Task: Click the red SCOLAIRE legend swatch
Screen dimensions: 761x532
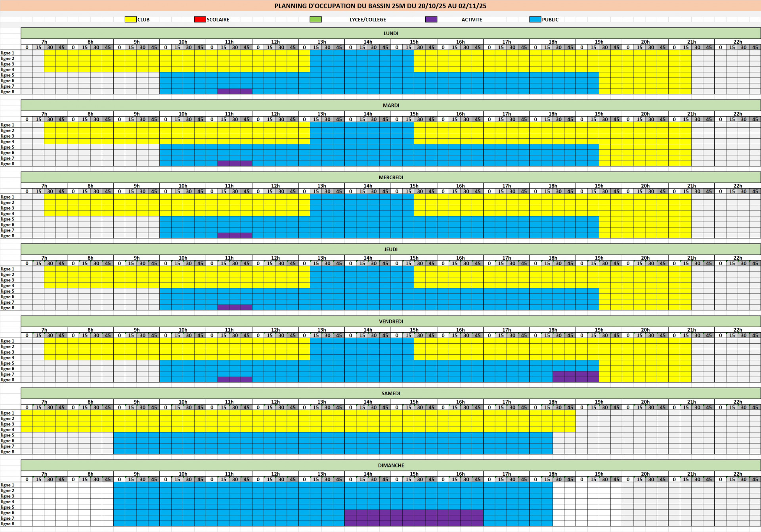Action: [200, 19]
